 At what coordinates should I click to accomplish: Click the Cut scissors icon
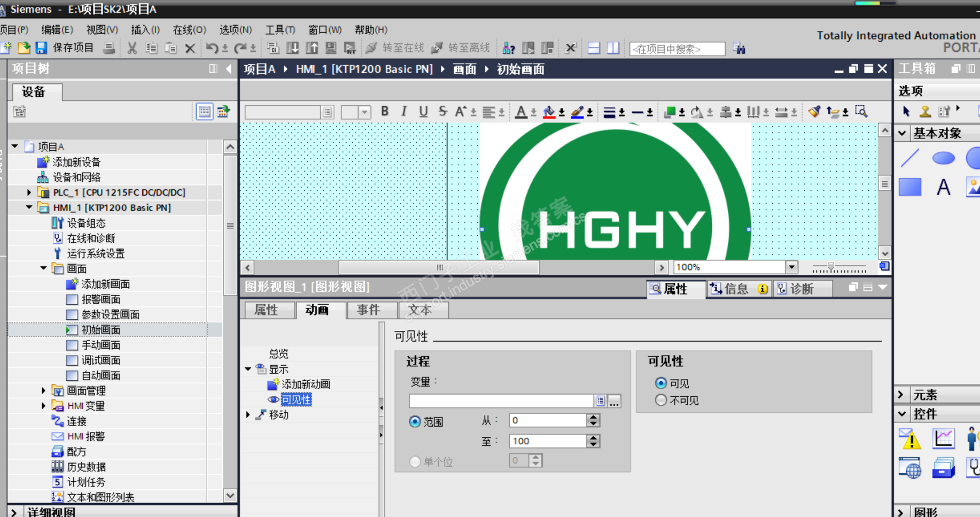click(132, 48)
